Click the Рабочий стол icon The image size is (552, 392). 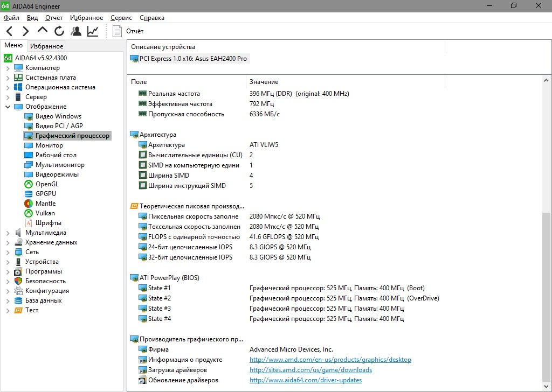(x=29, y=155)
